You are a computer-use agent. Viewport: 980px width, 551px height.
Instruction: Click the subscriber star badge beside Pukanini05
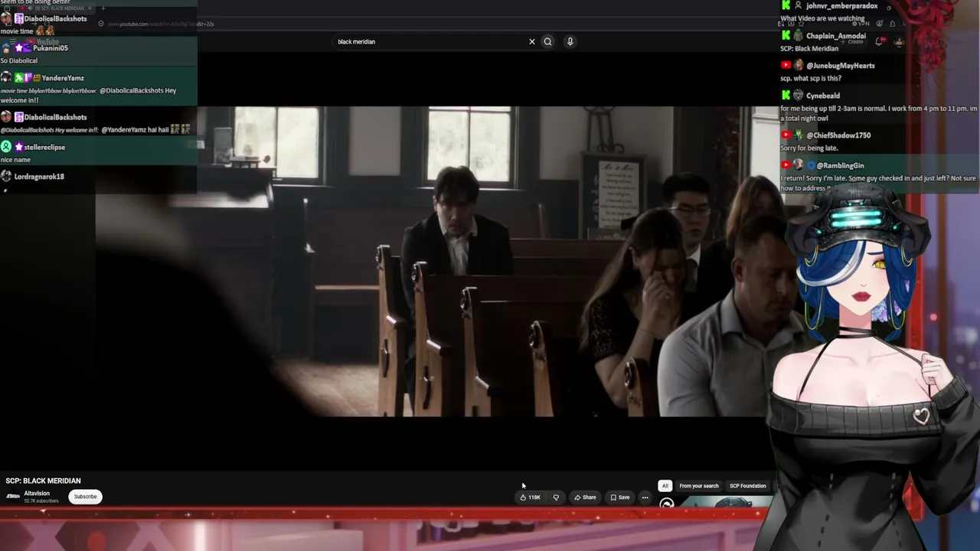pos(19,47)
